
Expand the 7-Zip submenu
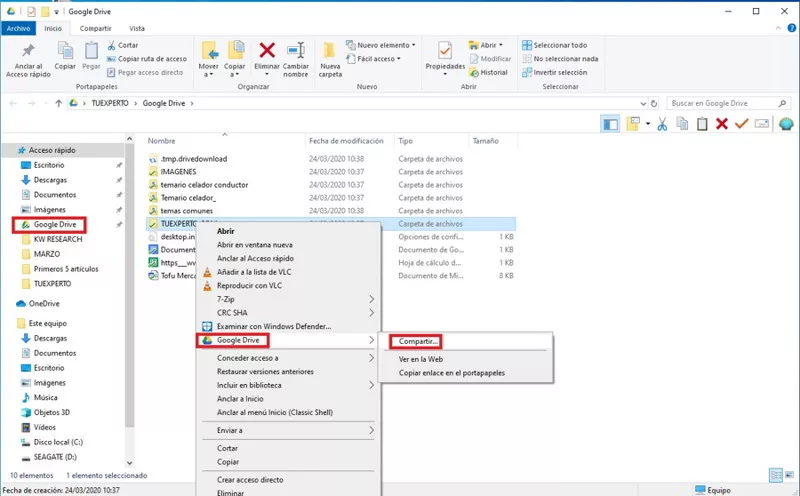tap(290, 298)
